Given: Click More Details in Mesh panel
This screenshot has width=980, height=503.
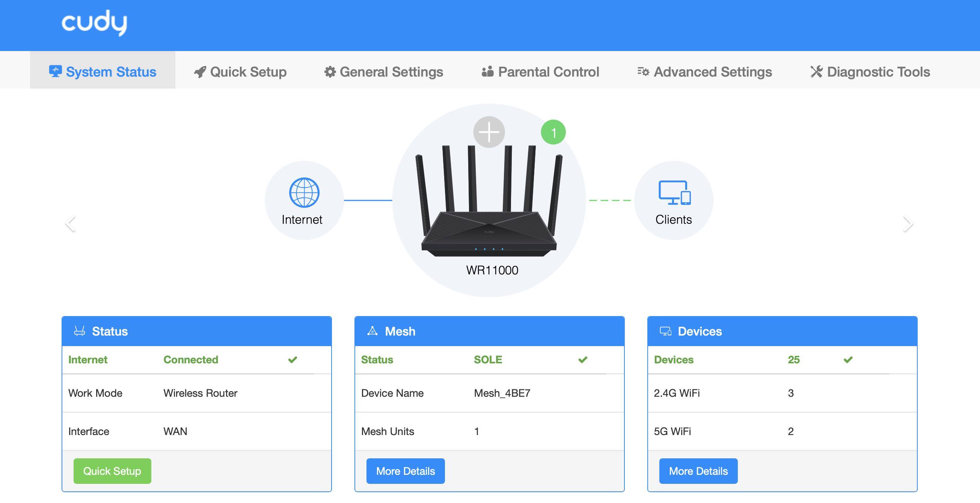Looking at the screenshot, I should coord(405,471).
